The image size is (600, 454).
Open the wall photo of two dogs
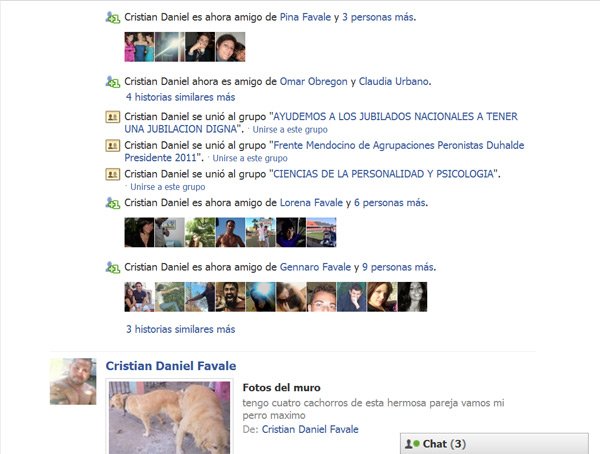170,417
